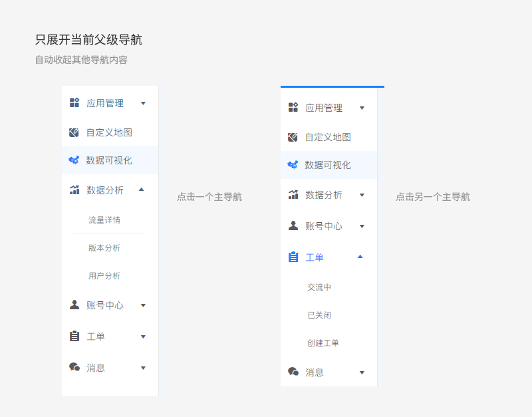Viewport: 532px width, 417px height.
Task: Select the 版本分析 item under 数据分析
Action: [104, 247]
